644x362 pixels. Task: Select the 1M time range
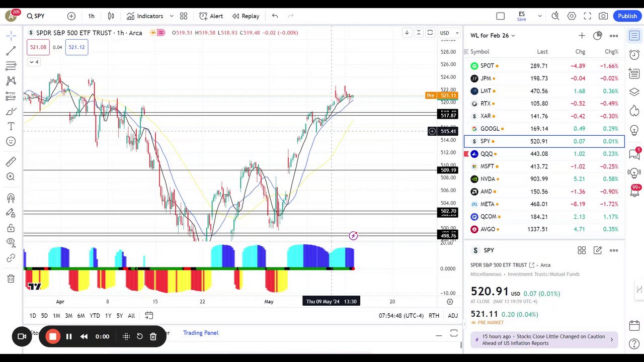coord(56,316)
